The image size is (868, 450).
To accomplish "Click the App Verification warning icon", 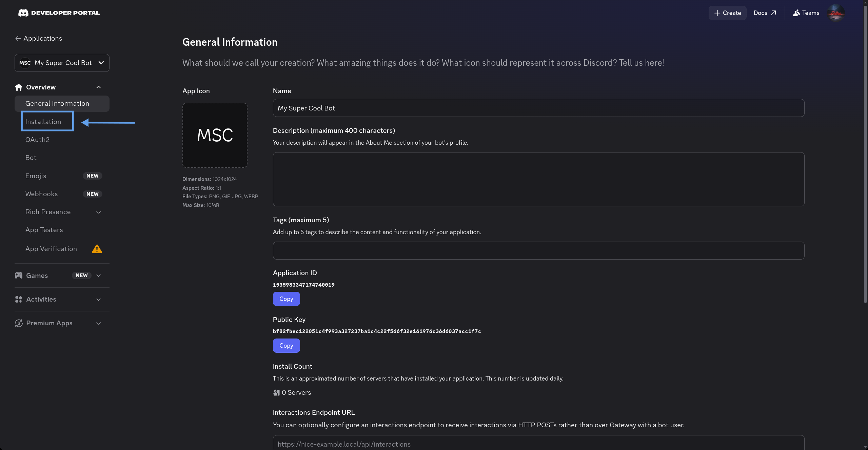I will (97, 249).
